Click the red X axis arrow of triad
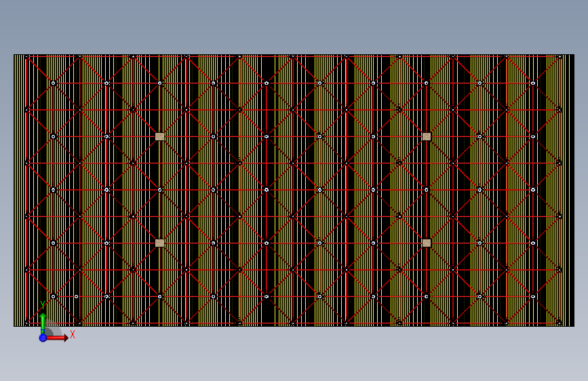 coord(57,338)
